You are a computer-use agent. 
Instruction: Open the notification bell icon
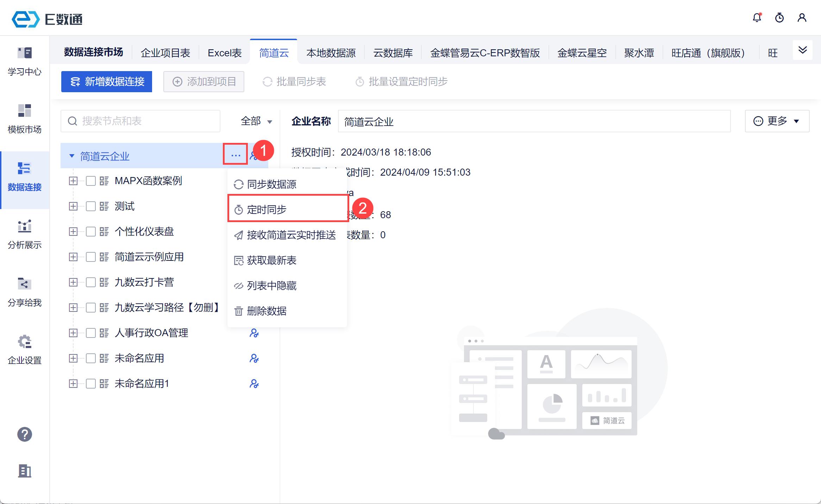coord(757,18)
